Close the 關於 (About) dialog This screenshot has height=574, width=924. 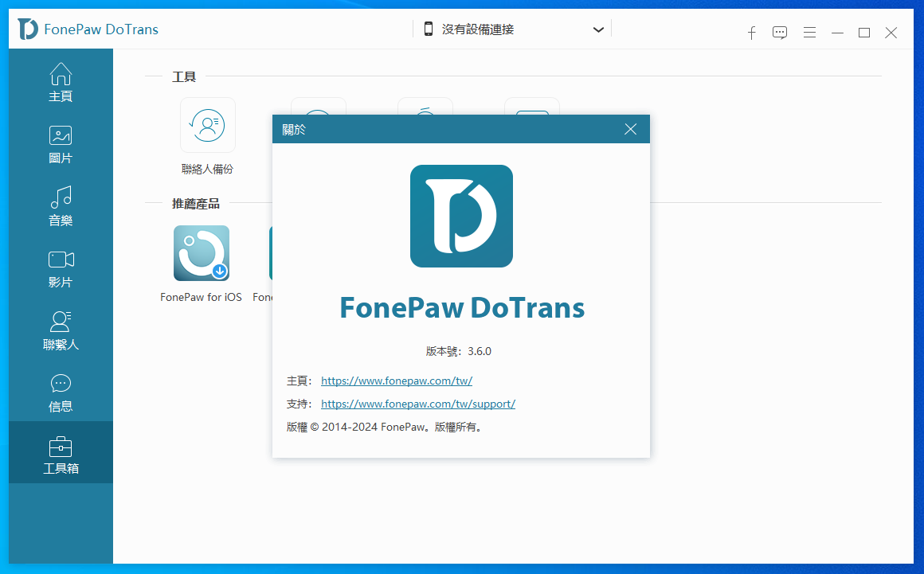tap(630, 128)
